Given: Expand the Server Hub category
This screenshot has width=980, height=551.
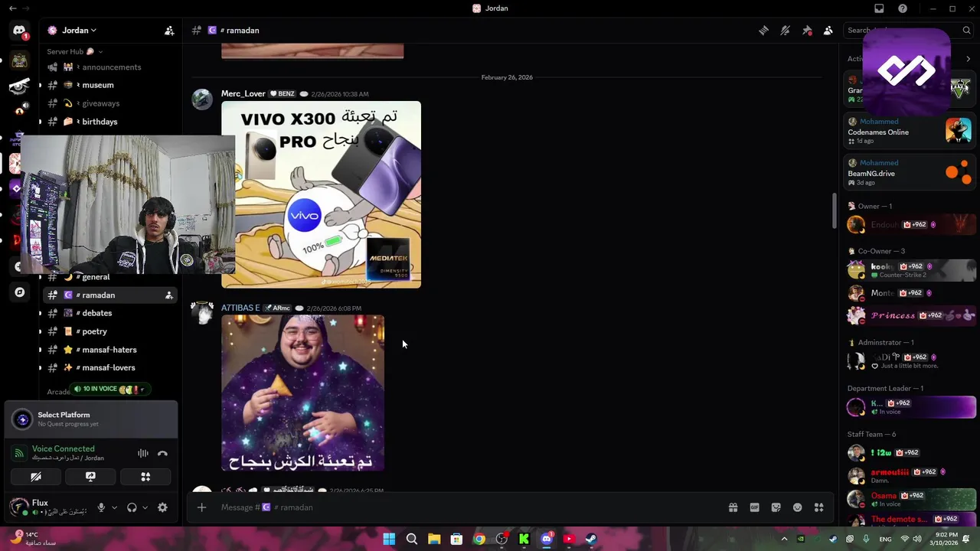Looking at the screenshot, I should pyautogui.click(x=74, y=51).
